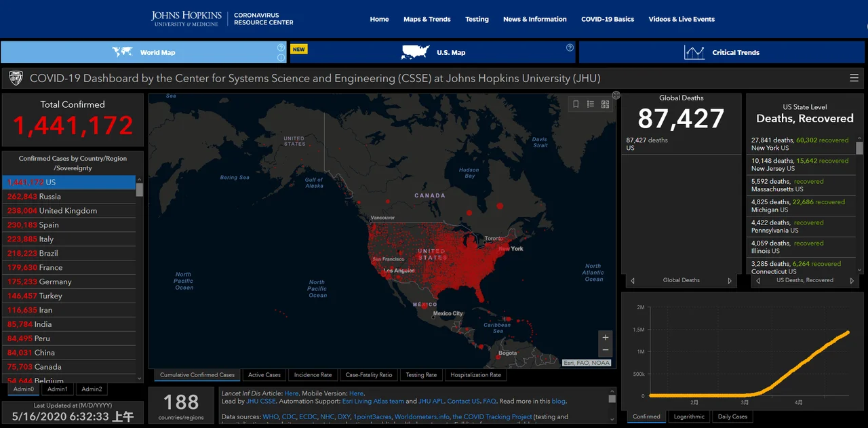Open the Testing navigation item

477,19
